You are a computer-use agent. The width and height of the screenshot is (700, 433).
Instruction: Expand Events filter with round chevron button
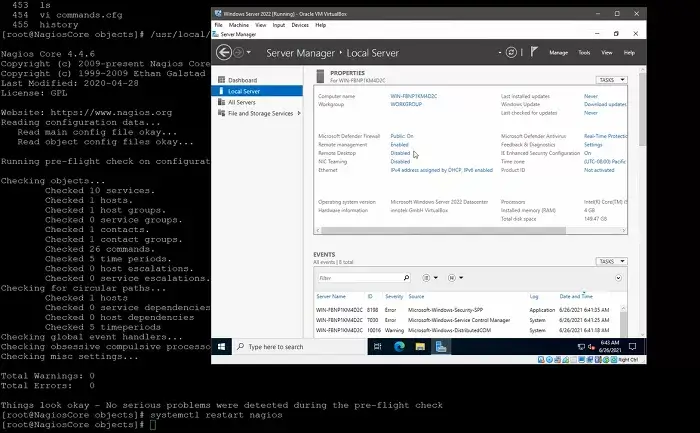[x=618, y=278]
